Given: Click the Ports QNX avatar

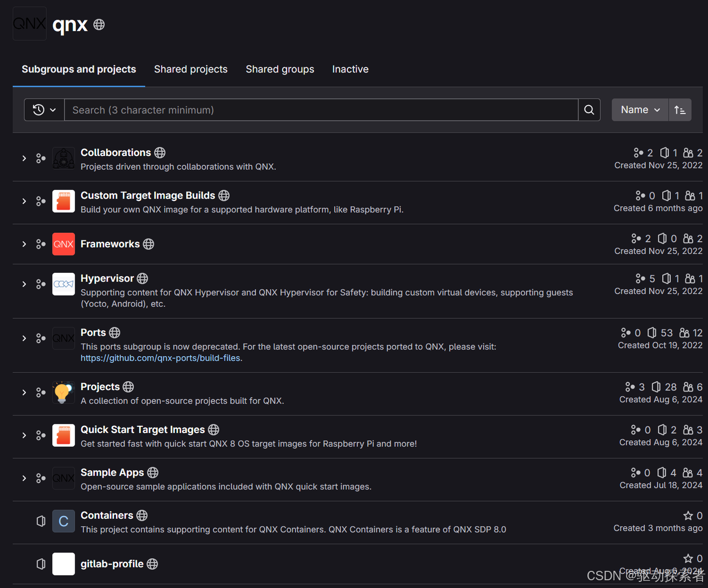Looking at the screenshot, I should [x=64, y=338].
